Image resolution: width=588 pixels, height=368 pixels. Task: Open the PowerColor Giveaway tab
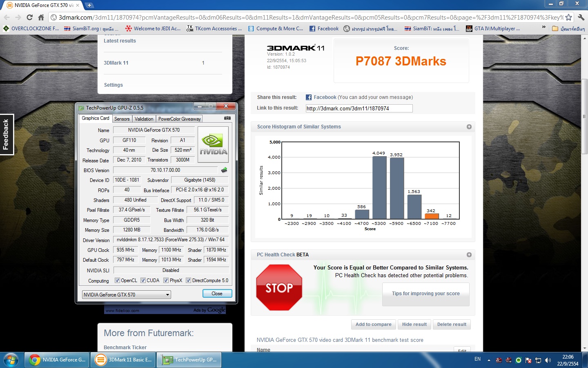click(180, 119)
